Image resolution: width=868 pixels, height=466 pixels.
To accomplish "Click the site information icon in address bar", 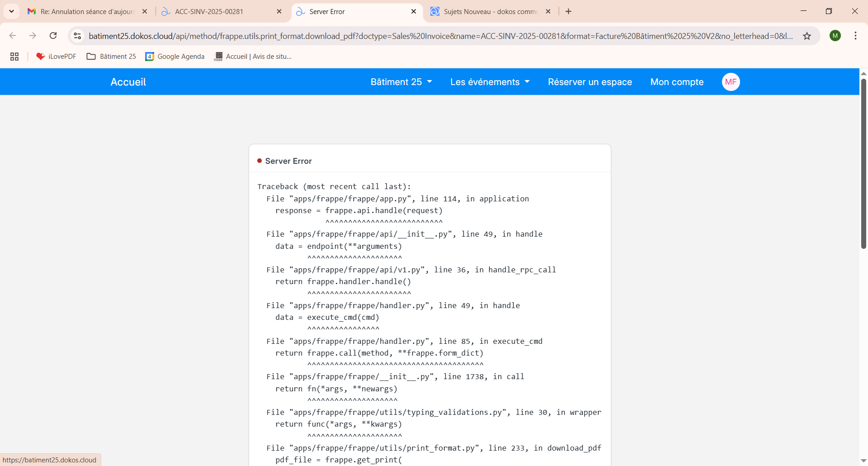I will click(77, 36).
